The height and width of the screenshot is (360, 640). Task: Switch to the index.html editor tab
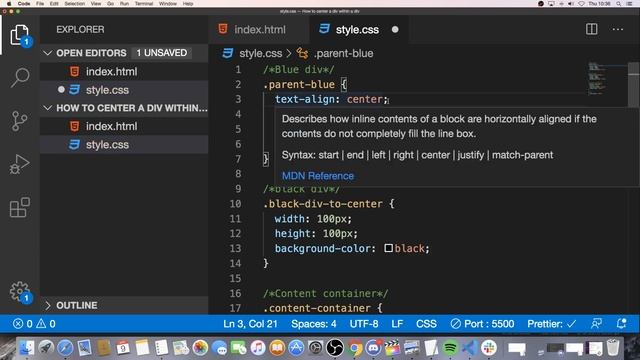(260, 29)
